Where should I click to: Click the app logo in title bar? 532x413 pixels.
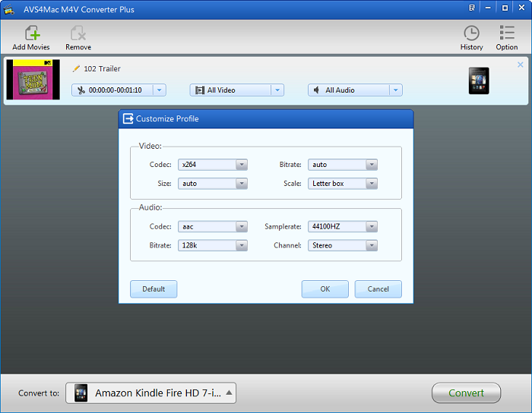click(9, 9)
